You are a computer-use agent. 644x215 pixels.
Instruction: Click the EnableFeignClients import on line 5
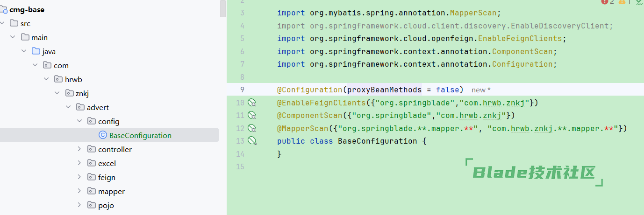pos(520,38)
